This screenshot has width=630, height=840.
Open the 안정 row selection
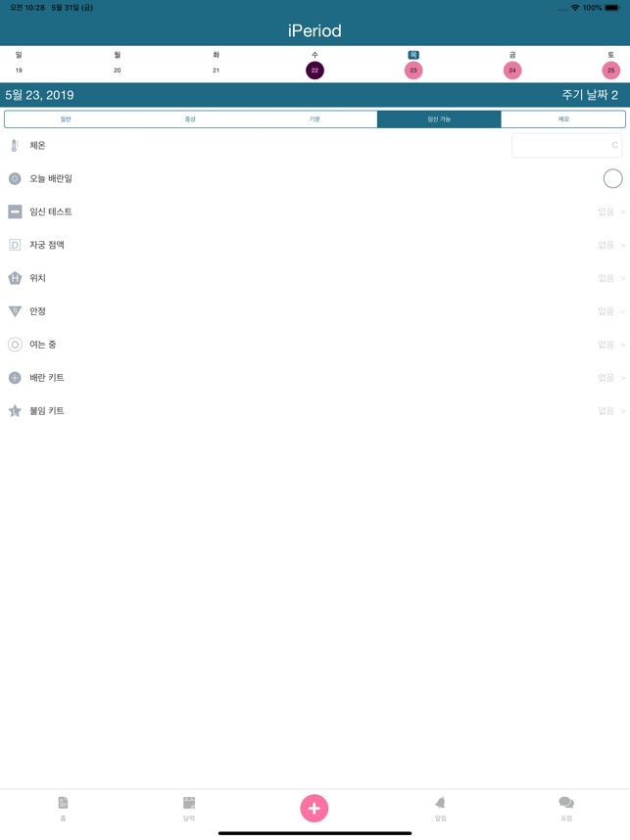pos(610,311)
